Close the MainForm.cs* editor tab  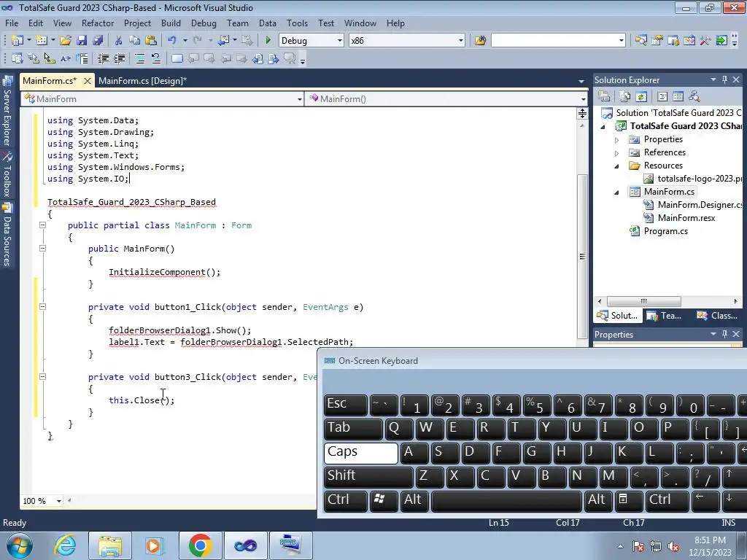click(x=88, y=81)
